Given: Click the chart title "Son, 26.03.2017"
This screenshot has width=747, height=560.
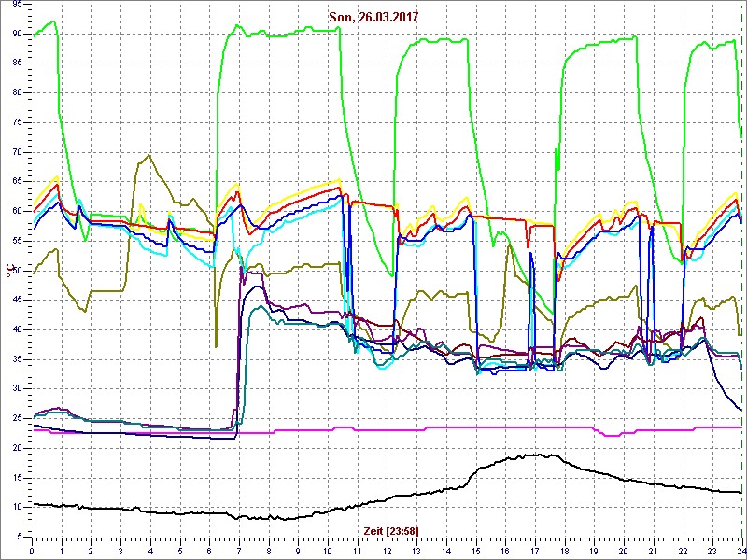Looking at the screenshot, I should [x=373, y=17].
